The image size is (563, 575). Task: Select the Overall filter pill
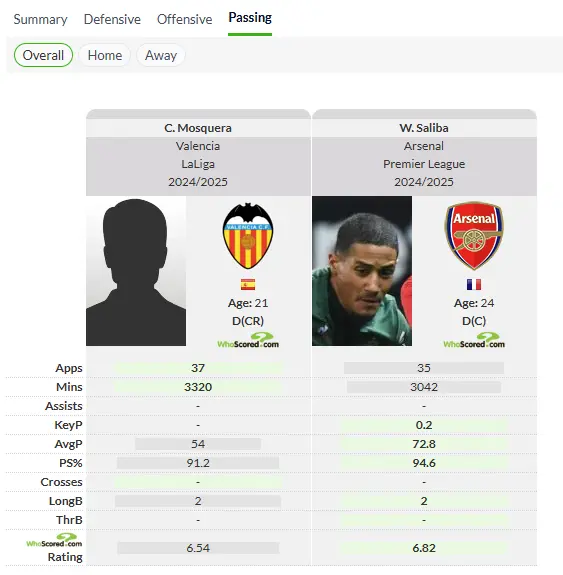click(x=43, y=55)
